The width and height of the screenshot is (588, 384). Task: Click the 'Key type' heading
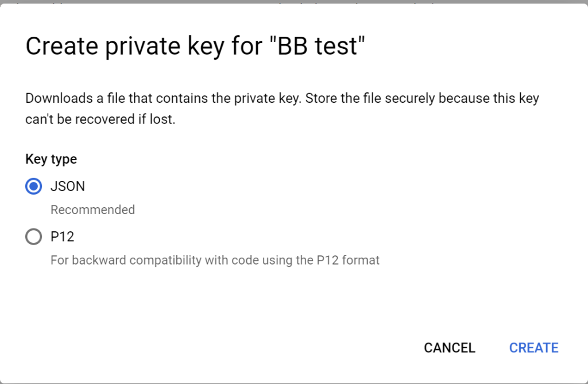51,159
